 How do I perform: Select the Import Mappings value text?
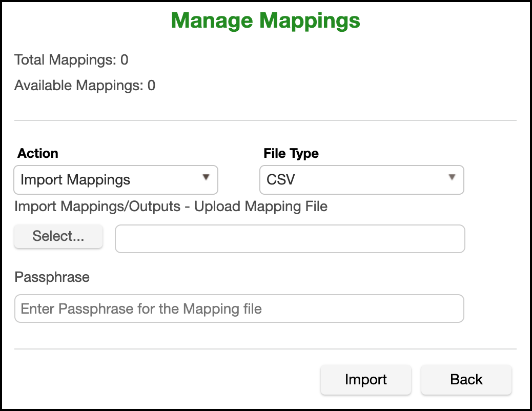[75, 180]
